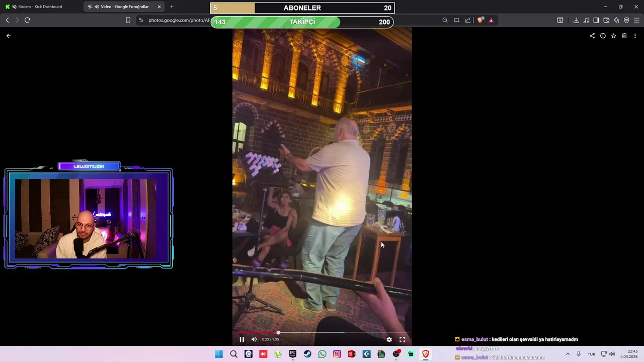Show hidden system tray icons
This screenshot has height=362, width=644.
coord(568,354)
